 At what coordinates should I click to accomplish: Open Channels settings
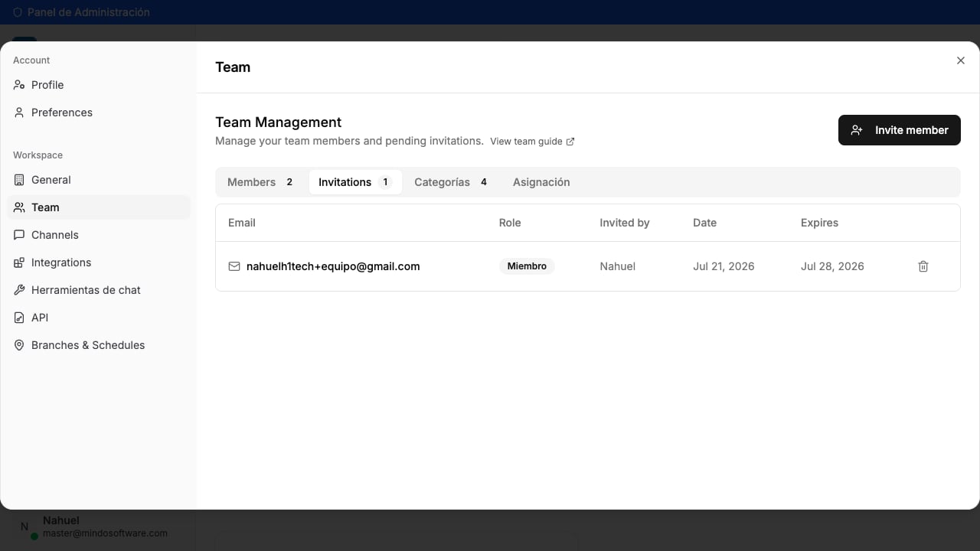99,235
